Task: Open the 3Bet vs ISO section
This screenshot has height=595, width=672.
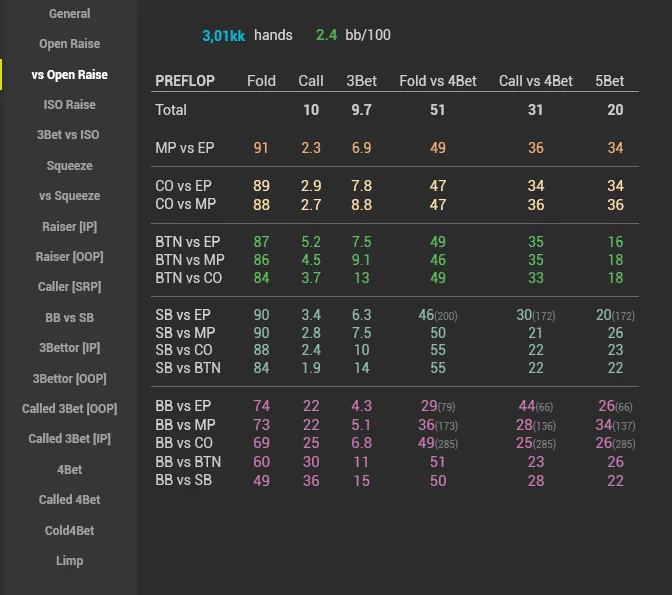Action: pyautogui.click(x=69, y=135)
